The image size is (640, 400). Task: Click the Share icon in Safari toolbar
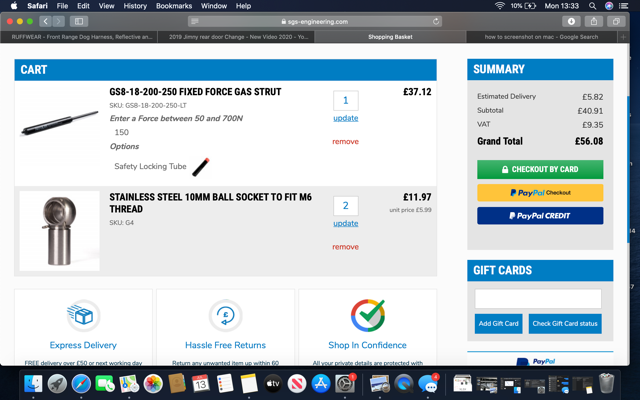click(x=594, y=21)
